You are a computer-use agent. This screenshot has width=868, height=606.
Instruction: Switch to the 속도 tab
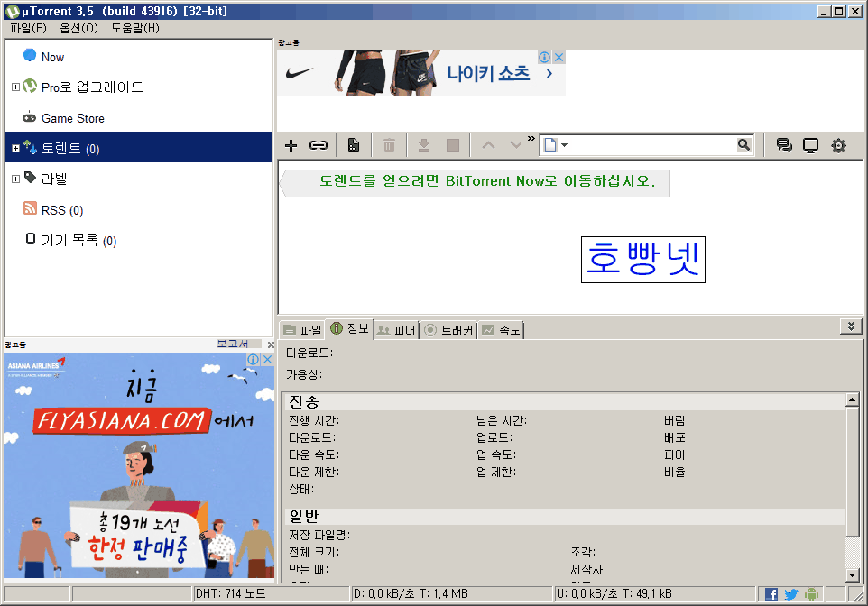pyautogui.click(x=501, y=330)
